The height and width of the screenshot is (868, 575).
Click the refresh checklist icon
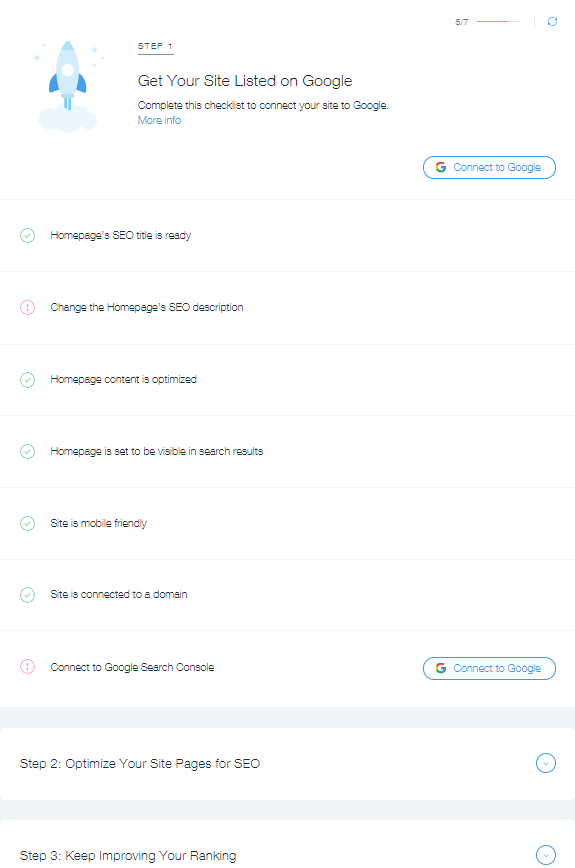(552, 22)
